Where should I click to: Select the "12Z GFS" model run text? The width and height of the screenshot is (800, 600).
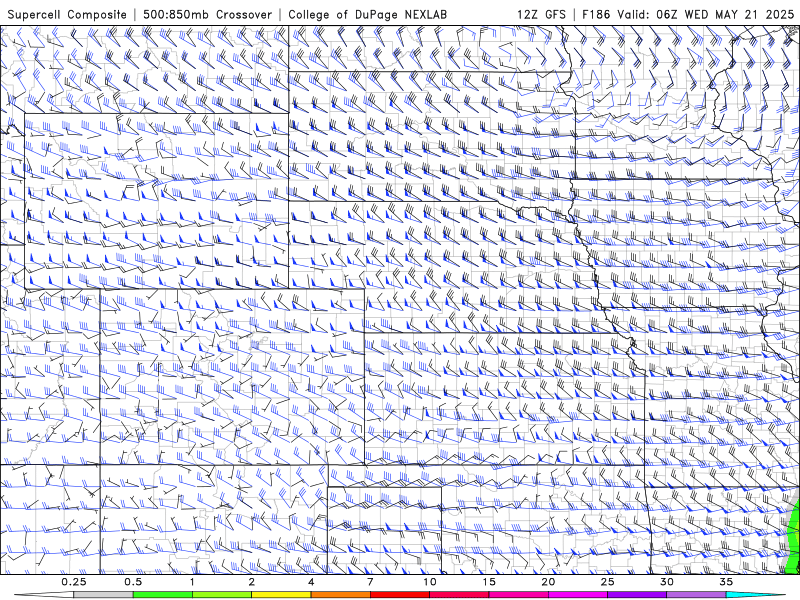click(x=541, y=14)
